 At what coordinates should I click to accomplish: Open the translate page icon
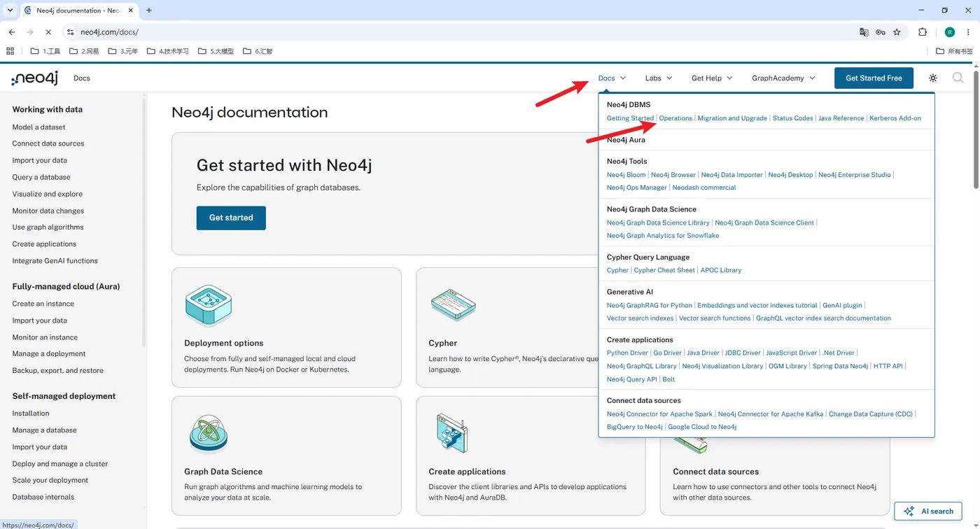click(864, 32)
